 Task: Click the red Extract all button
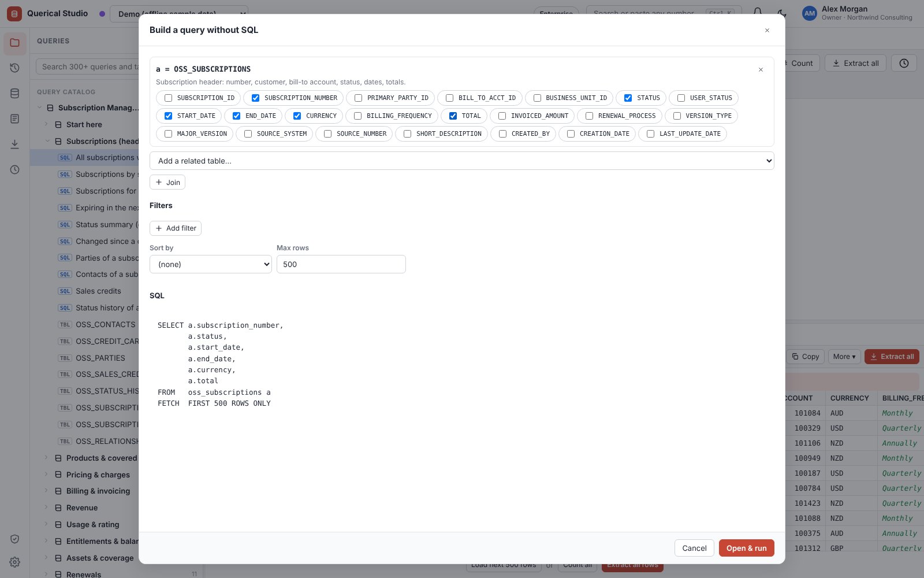click(892, 357)
